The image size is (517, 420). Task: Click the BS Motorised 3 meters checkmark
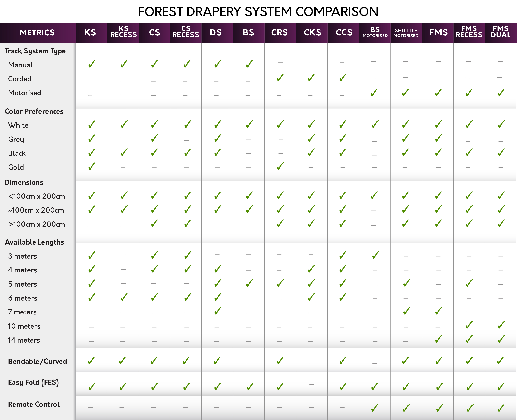tap(375, 255)
